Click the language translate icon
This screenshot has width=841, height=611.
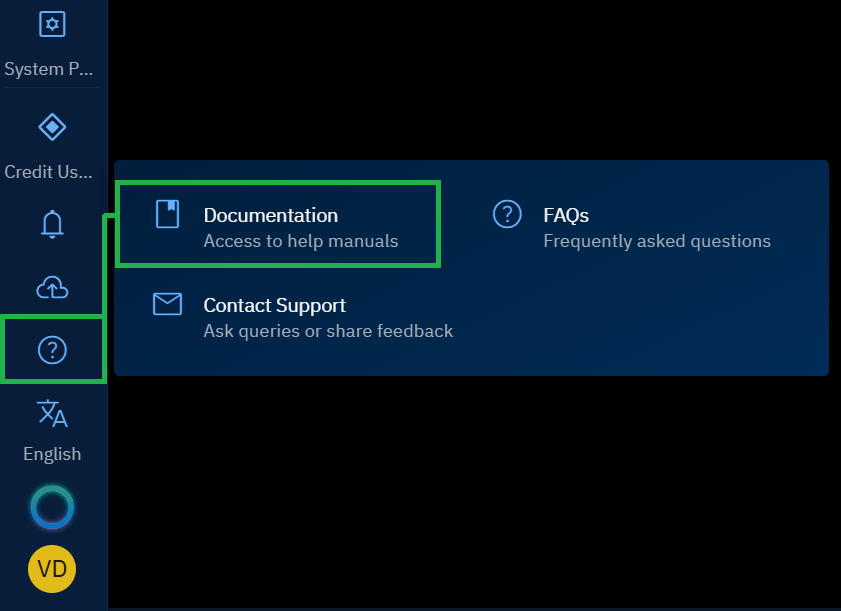(x=52, y=413)
